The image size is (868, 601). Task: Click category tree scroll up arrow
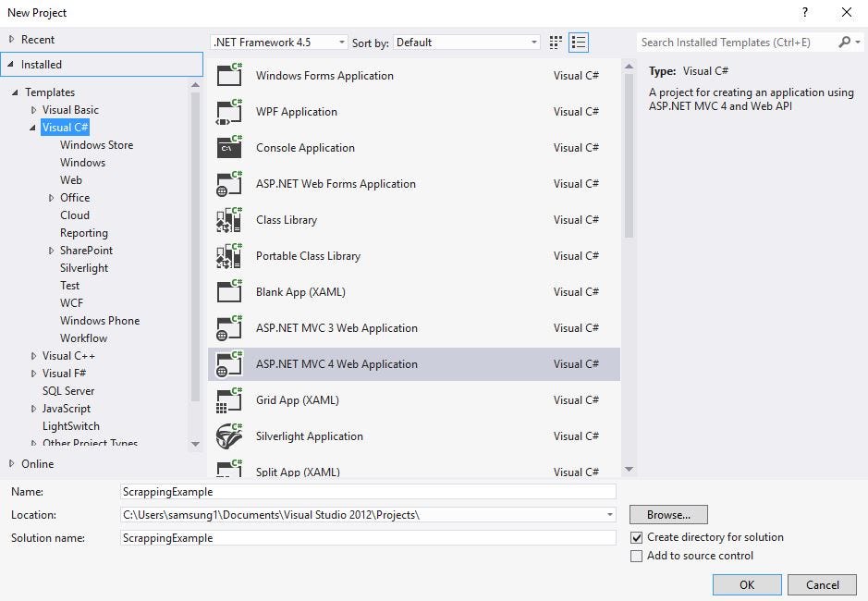(195, 85)
